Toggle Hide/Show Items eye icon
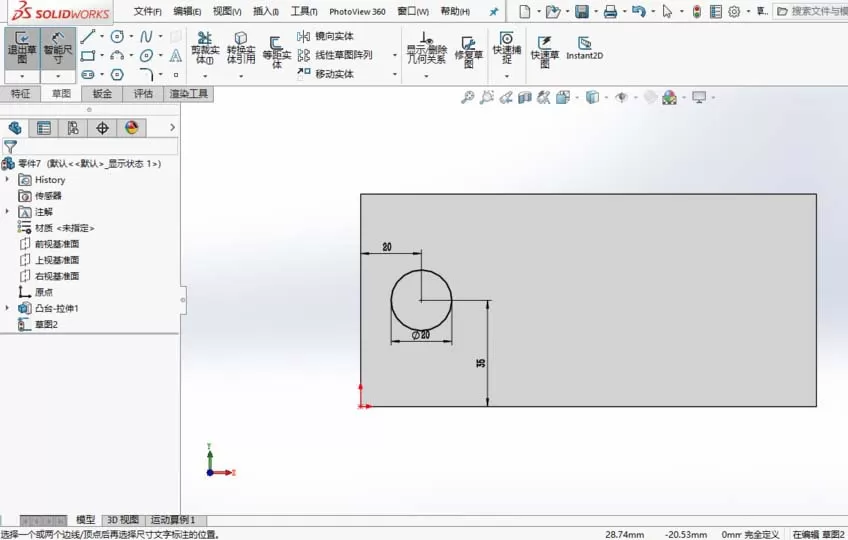 (x=621, y=97)
